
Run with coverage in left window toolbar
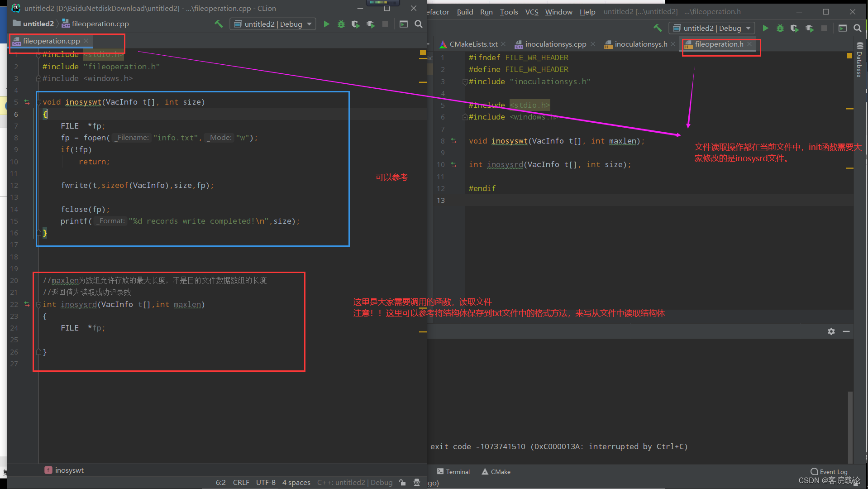[x=355, y=24]
